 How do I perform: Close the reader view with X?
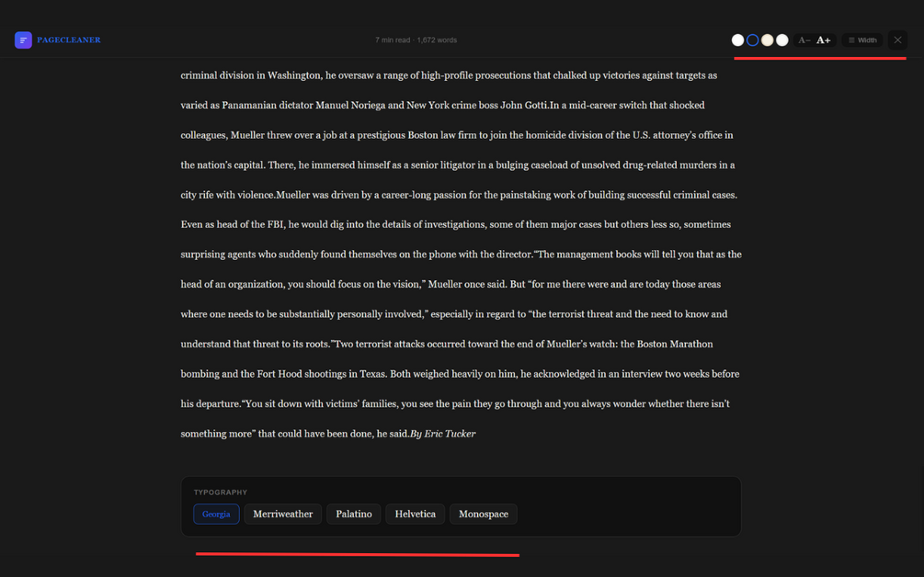[897, 40]
